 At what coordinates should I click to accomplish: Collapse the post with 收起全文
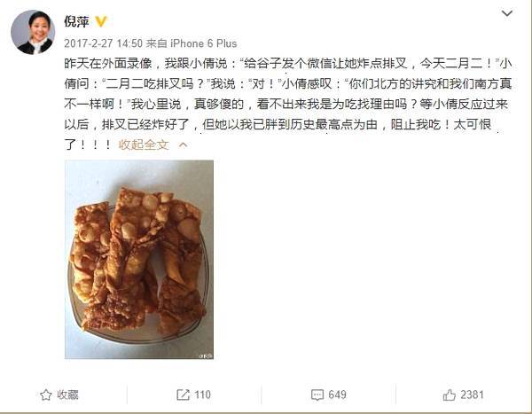point(144,145)
